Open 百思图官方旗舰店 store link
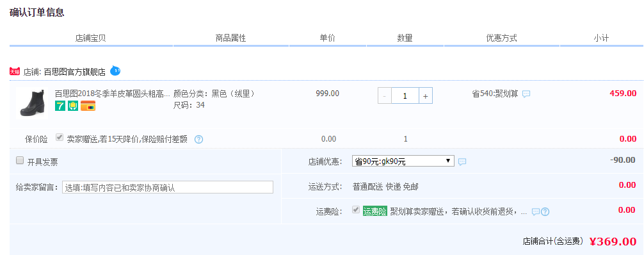The image size is (644, 255). 75,72
